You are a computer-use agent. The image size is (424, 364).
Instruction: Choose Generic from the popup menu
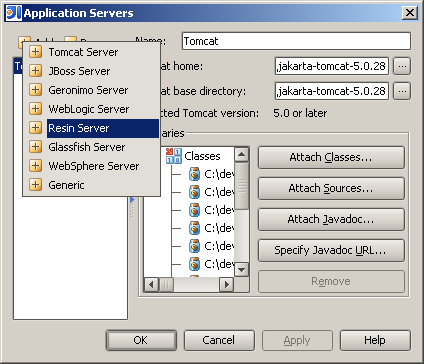(92, 185)
